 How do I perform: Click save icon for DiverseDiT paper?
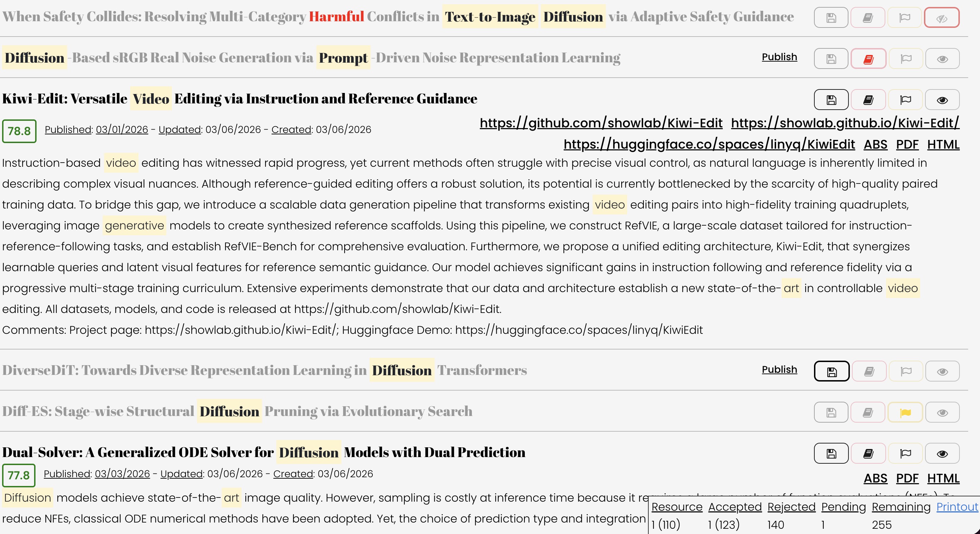point(831,371)
